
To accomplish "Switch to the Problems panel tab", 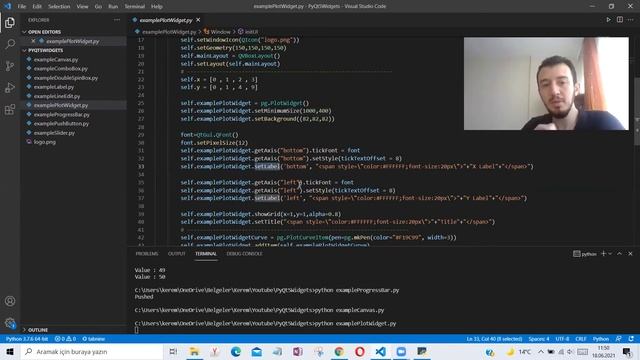I will pos(147,253).
